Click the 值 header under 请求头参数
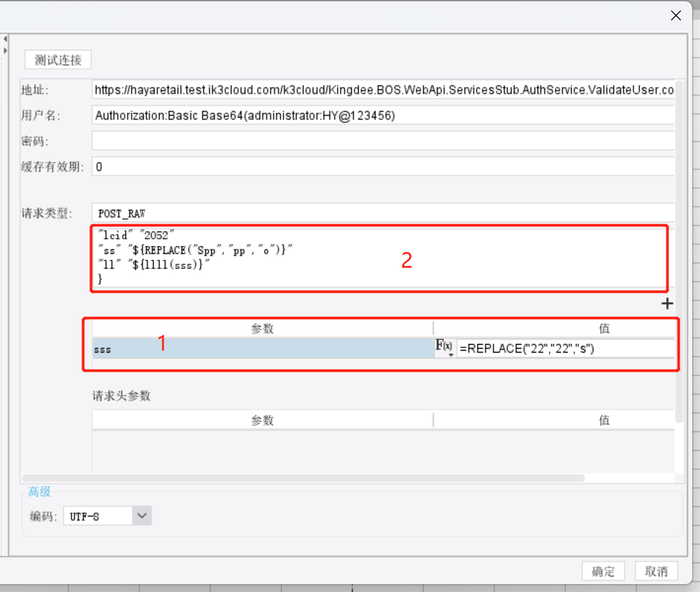Viewport: 700px width, 592px height. click(x=604, y=420)
